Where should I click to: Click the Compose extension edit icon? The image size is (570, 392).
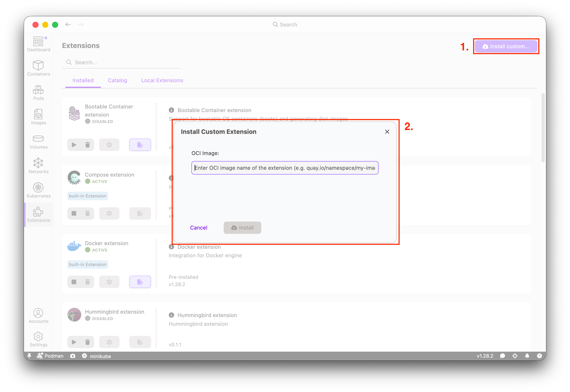coord(140,213)
